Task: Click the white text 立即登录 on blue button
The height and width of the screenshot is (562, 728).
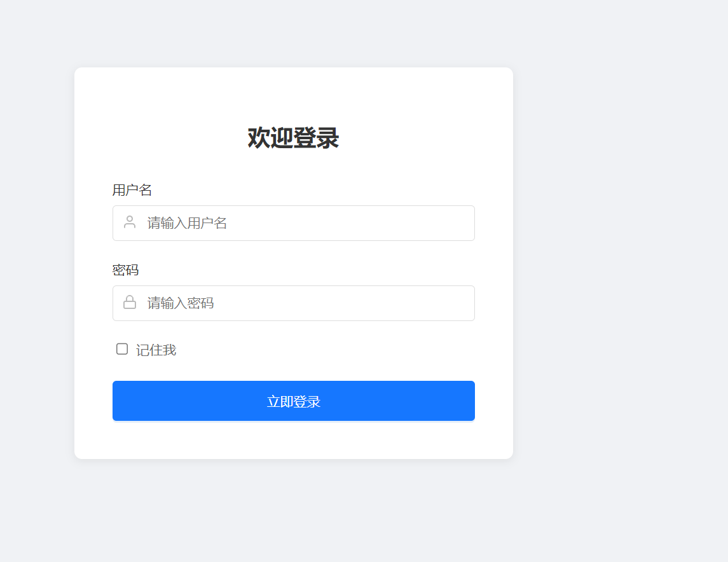Action: [294, 401]
